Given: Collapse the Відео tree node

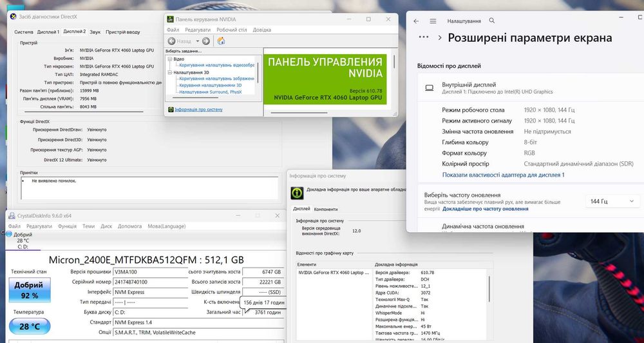Looking at the screenshot, I should [x=170, y=59].
